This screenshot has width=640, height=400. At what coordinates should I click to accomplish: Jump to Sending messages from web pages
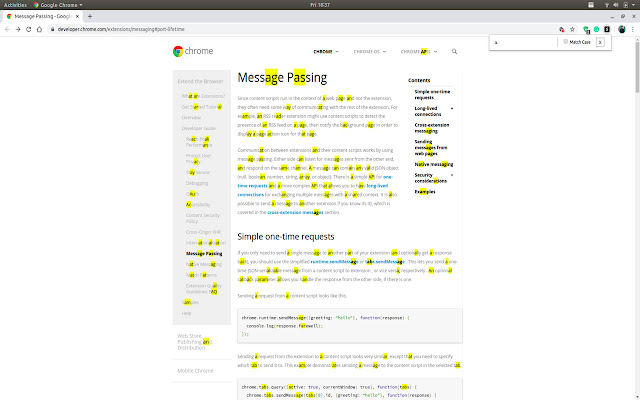(x=431, y=148)
